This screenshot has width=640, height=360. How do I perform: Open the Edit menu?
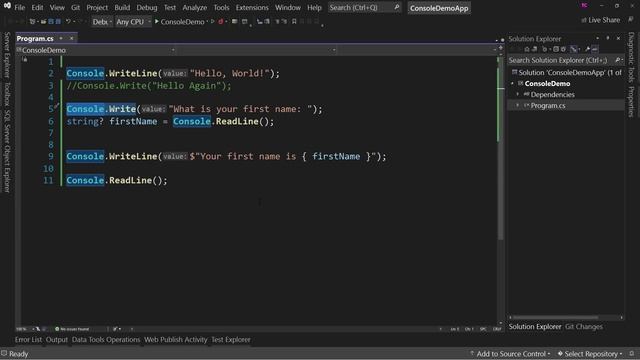37,7
